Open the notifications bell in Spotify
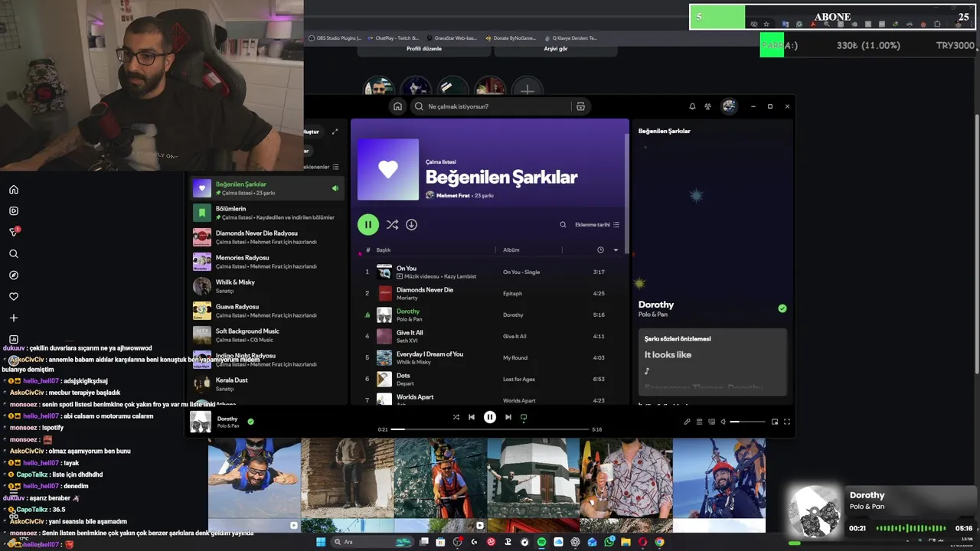 click(692, 106)
